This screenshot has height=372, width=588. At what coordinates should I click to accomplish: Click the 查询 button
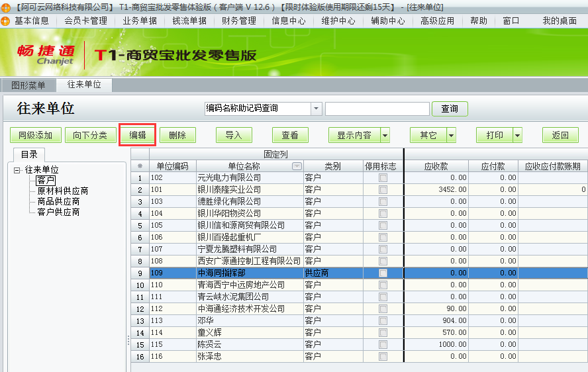pyautogui.click(x=450, y=109)
